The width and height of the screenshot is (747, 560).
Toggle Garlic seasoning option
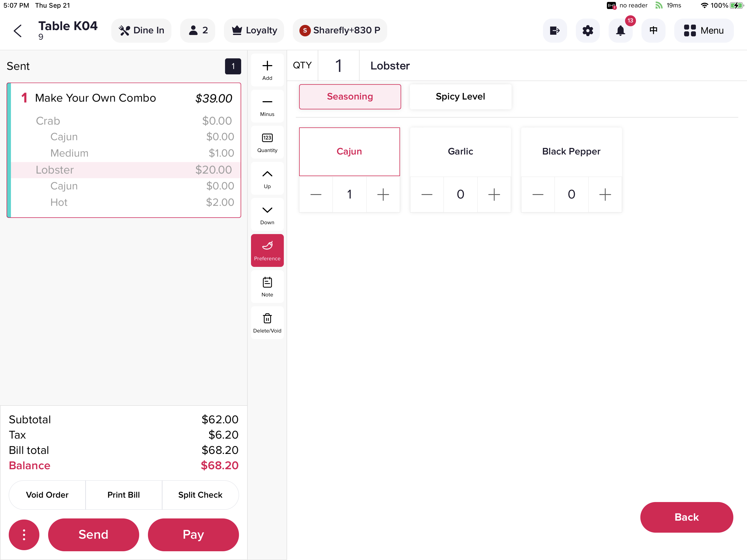460,151
